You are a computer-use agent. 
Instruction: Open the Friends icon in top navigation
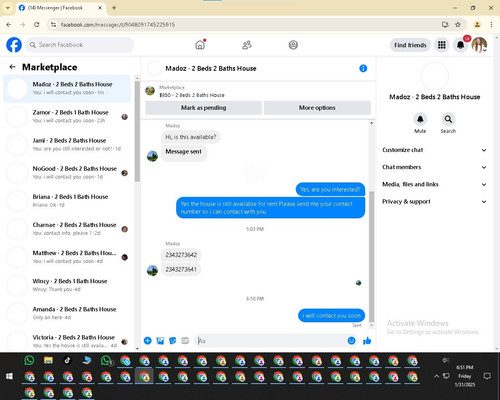[x=247, y=45]
